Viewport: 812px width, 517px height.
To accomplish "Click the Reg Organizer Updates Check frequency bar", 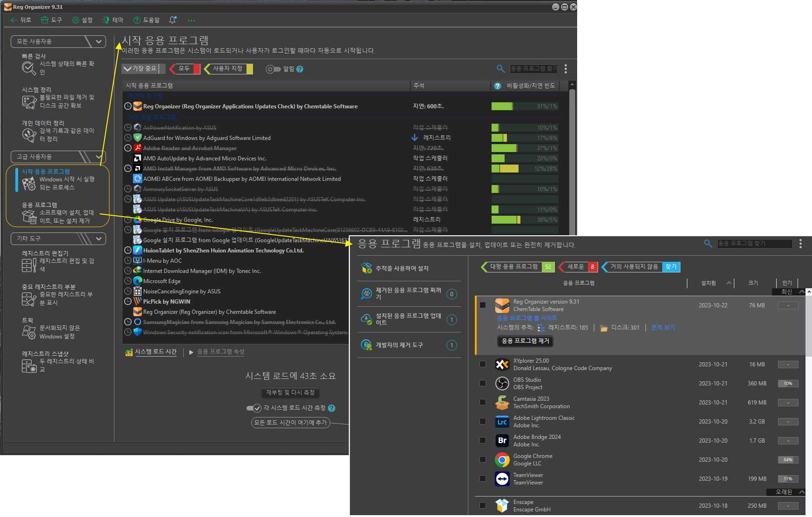I will click(x=525, y=106).
